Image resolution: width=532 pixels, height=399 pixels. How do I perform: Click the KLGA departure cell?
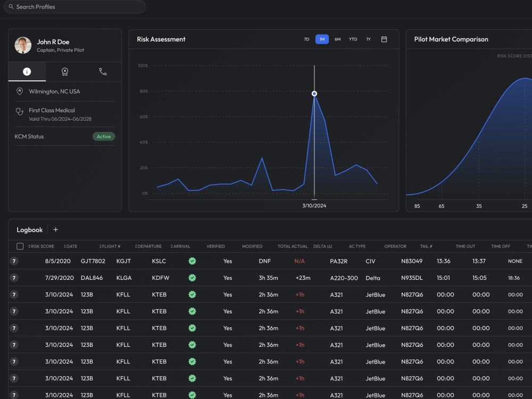(124, 278)
